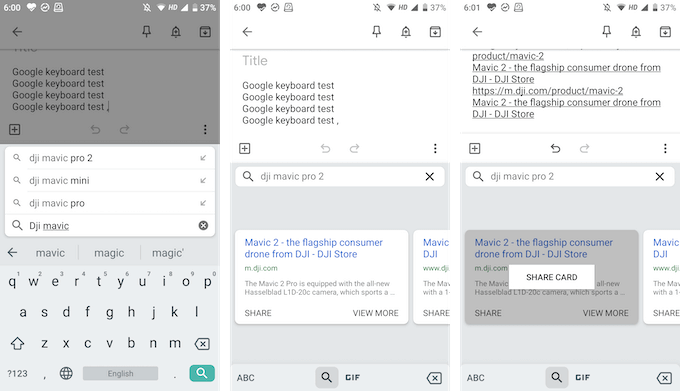Screen dimensions: 680x391
Task: Switch to ABC keyboard in middle screen
Action: point(245,378)
